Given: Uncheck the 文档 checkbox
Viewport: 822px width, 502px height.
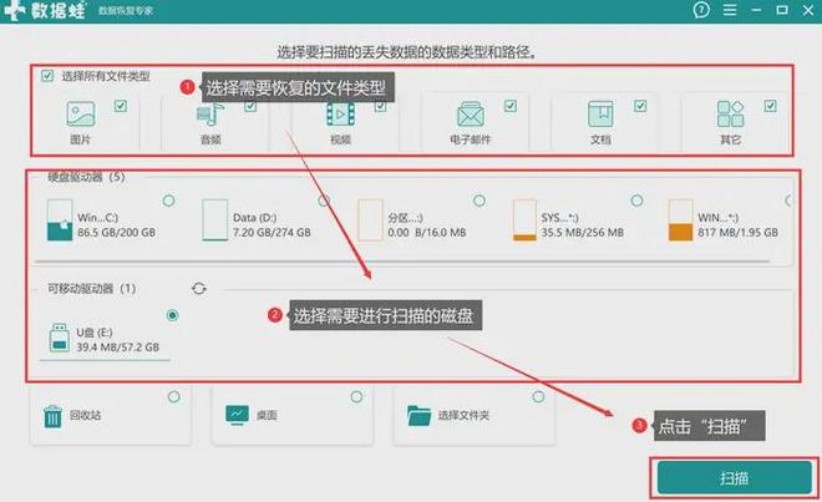Looking at the screenshot, I should (640, 106).
